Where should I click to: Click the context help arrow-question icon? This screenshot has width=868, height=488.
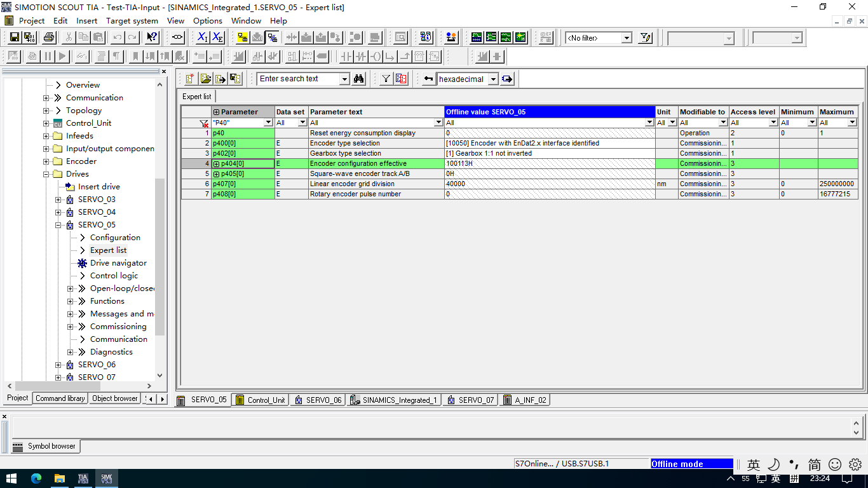(152, 37)
